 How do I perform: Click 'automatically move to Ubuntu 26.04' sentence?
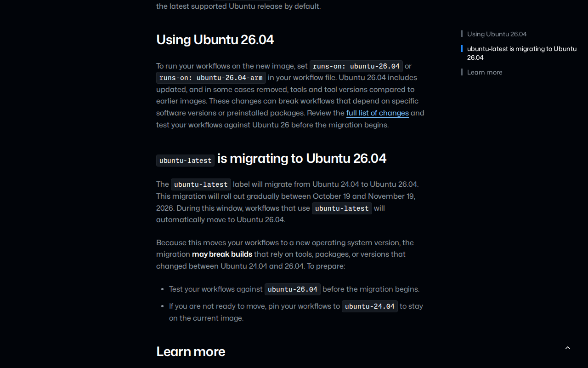coord(220,220)
